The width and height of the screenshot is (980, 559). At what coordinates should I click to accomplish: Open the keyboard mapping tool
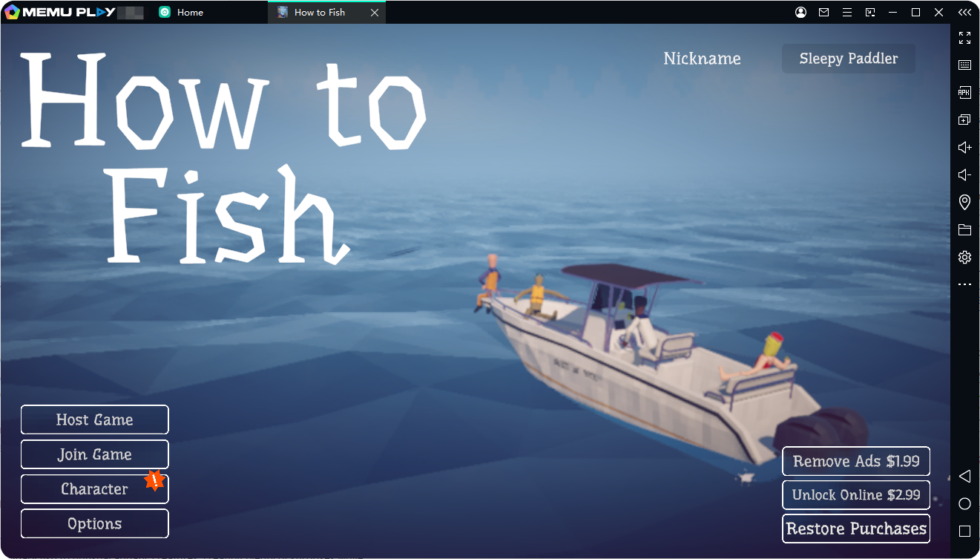pos(964,65)
